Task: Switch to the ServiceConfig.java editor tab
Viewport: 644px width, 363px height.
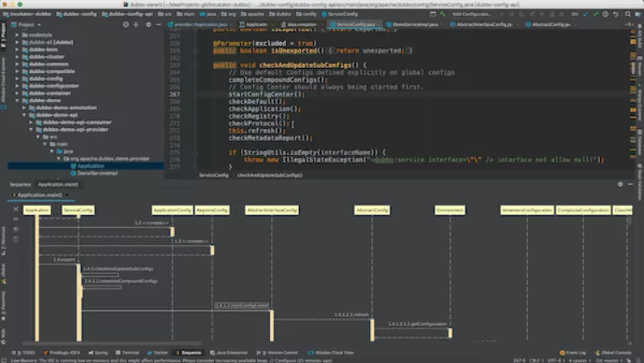Action: (x=353, y=25)
